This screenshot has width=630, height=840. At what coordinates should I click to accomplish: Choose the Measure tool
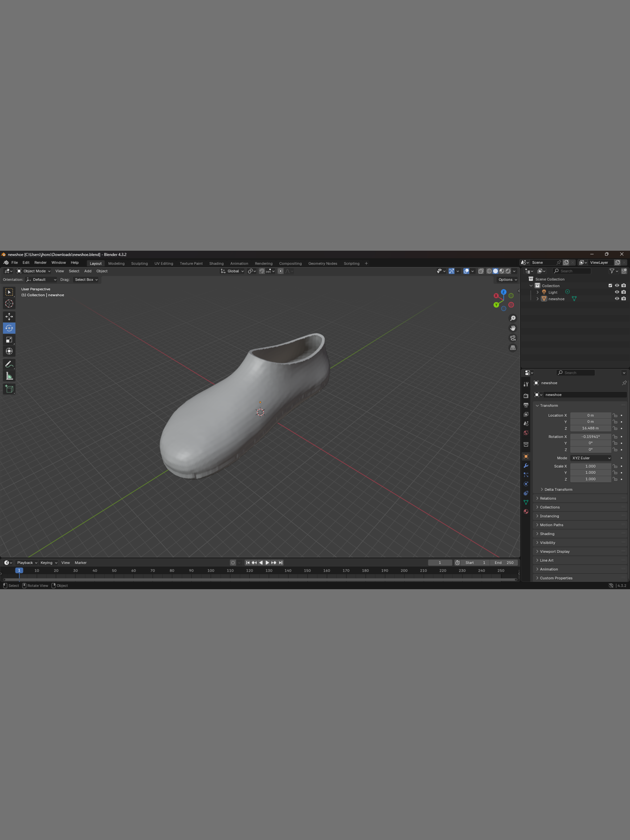coord(9,376)
